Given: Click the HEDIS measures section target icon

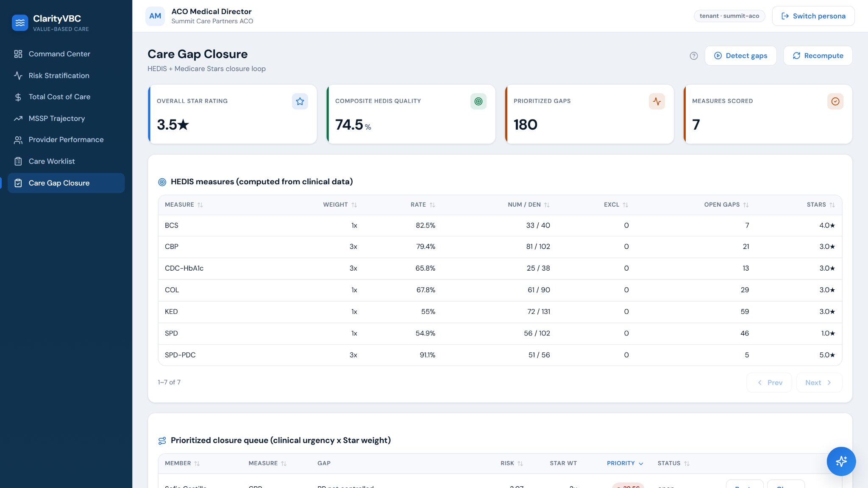Looking at the screenshot, I should click(x=162, y=182).
